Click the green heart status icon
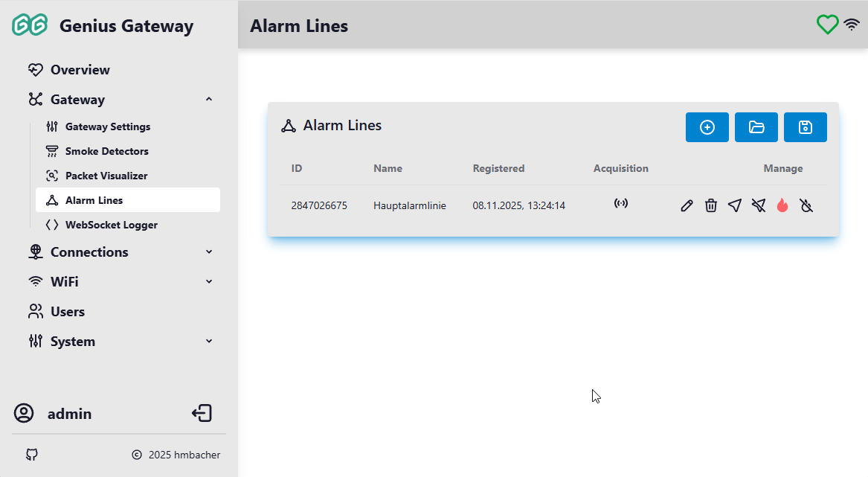Viewport: 868px width, 477px height. 827,25
